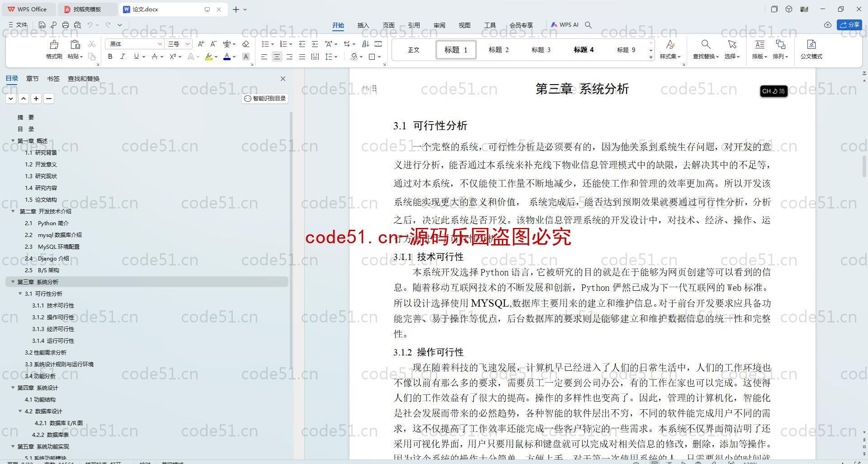Collapse the 4.2 数据库设计 tree node
This screenshot has height=464, width=868.
[20, 411]
